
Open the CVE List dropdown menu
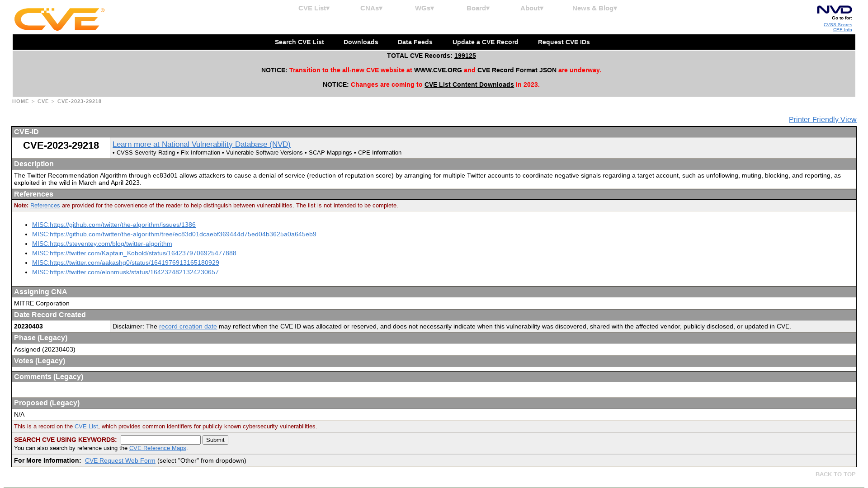click(314, 8)
